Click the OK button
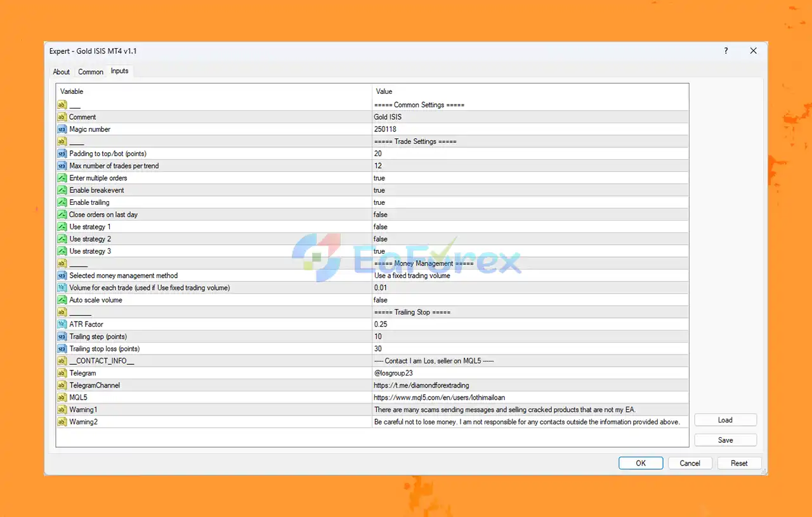Image resolution: width=812 pixels, height=517 pixels. point(641,463)
